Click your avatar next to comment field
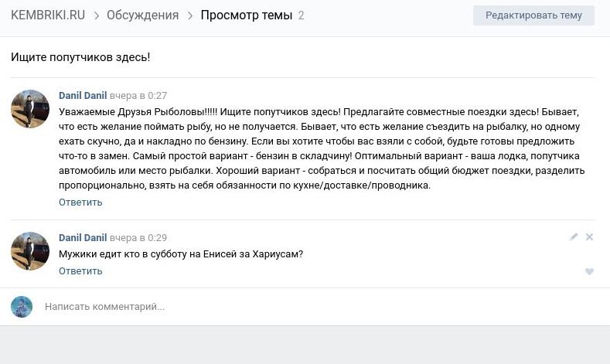 22,307
